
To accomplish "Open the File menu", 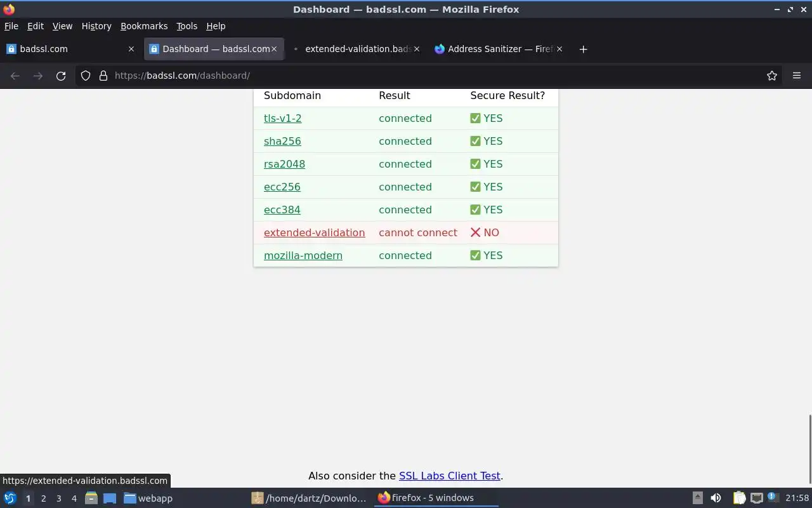I will tap(11, 26).
